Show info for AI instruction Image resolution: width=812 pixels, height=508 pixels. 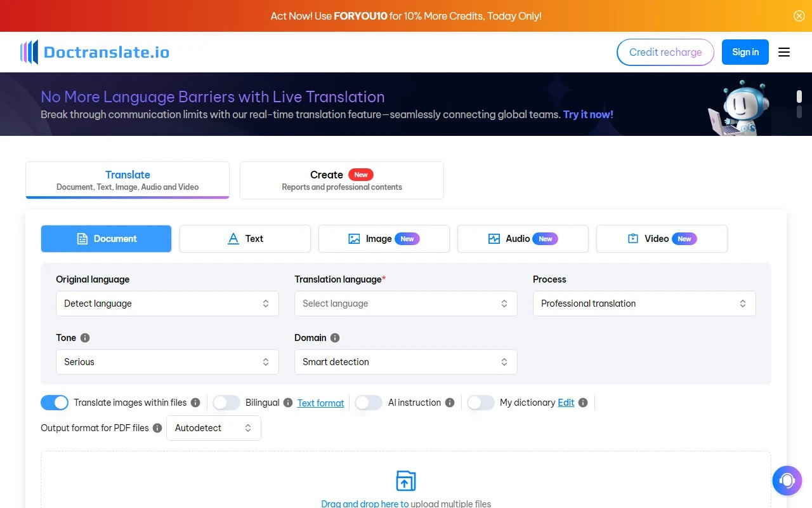[x=450, y=403]
